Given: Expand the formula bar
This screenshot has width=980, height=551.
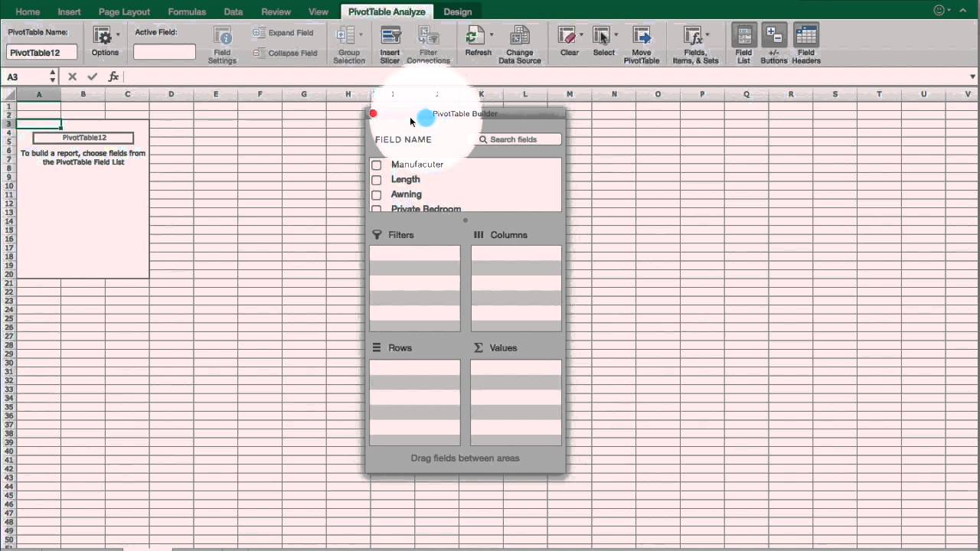Looking at the screenshot, I should tap(972, 77).
